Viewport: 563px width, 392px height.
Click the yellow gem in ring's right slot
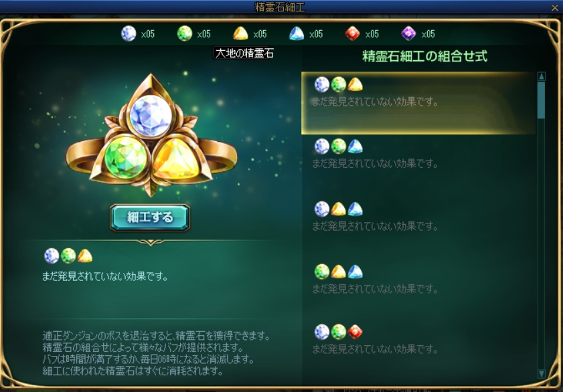[x=176, y=159]
